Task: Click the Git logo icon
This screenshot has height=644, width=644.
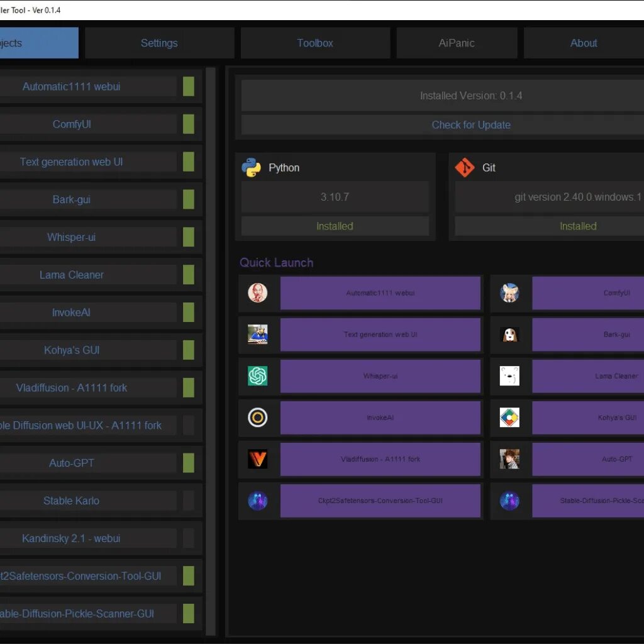Action: [465, 167]
